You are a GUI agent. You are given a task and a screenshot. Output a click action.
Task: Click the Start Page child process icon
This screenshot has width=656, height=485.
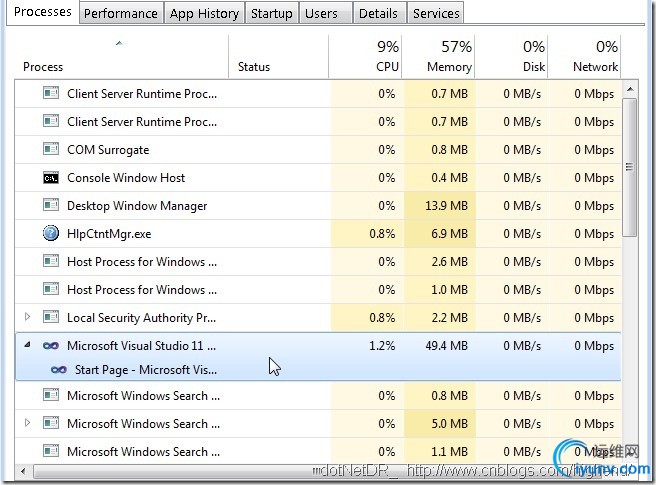point(59,370)
